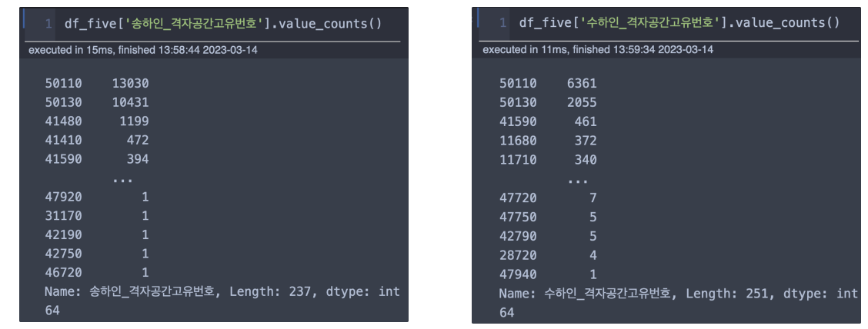This screenshot has width=868, height=329.
Task: Click the 'executed in 15ms' timing text
Action: coord(143,50)
